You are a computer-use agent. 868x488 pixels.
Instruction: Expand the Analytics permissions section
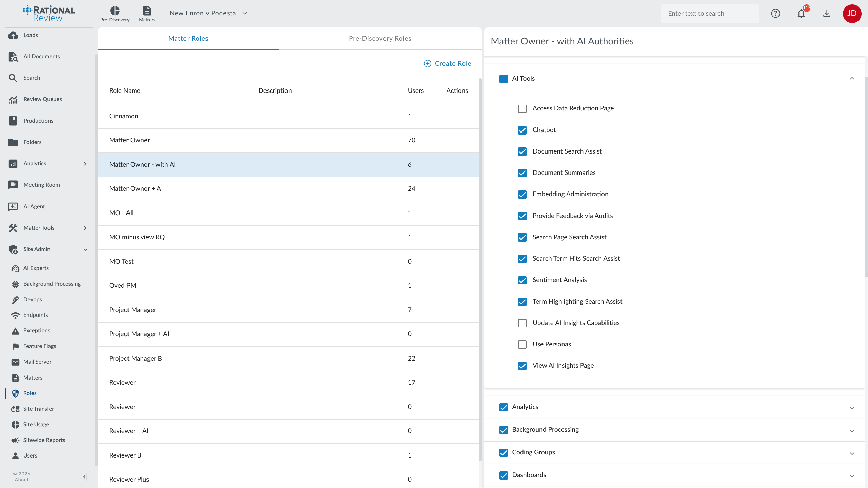(x=852, y=408)
